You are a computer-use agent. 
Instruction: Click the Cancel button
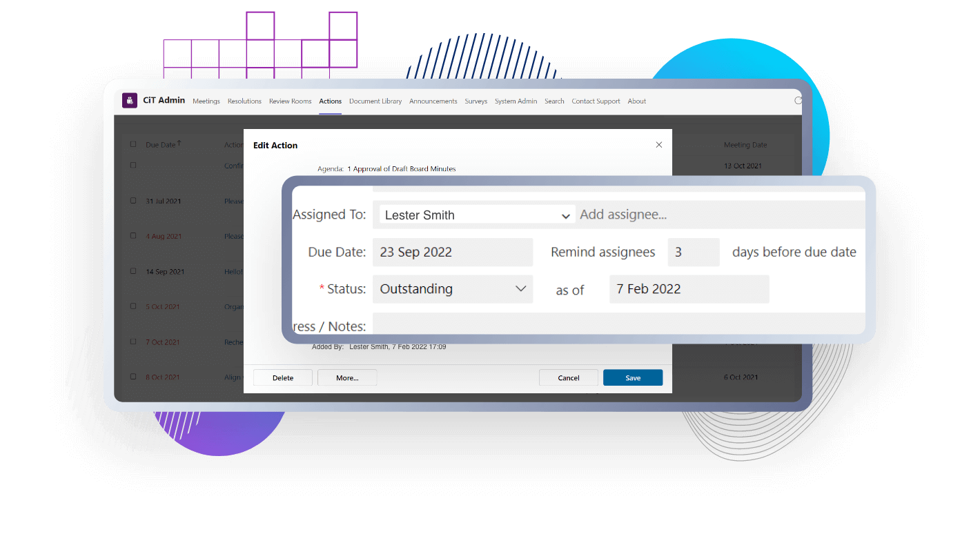tap(569, 377)
